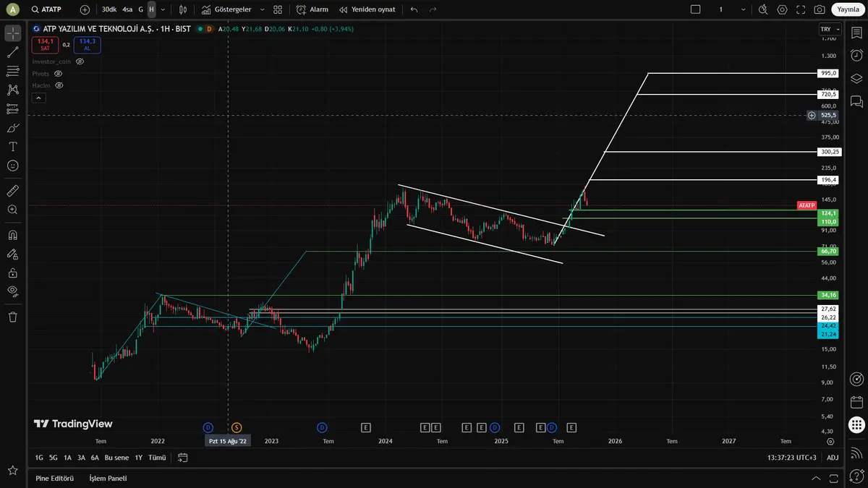This screenshot has width=868, height=488.
Task: Expand the timeframe dropdown arrow
Action: coord(163,9)
